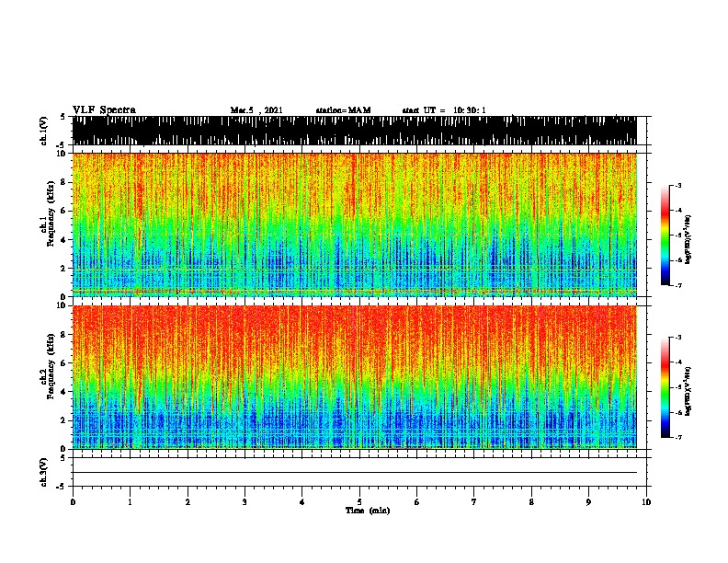The image size is (728, 563).
Task: Click the time axis tick label "7"
Action: pyautogui.click(x=474, y=502)
